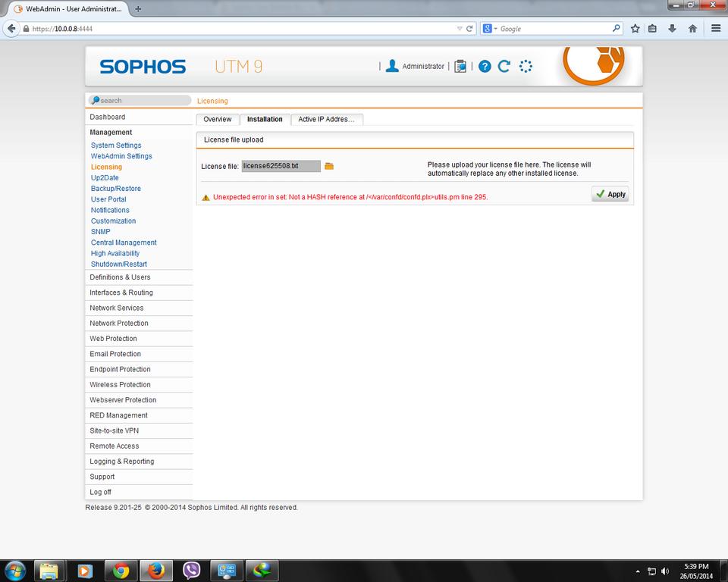Select the Installation tab
Viewport: 728px width, 582px height.
265,119
